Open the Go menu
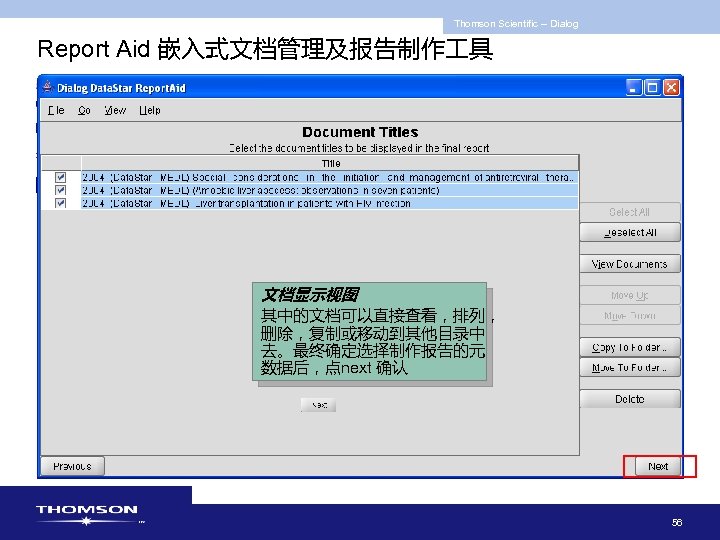Viewport: 720px width, 540px height. coord(84,110)
